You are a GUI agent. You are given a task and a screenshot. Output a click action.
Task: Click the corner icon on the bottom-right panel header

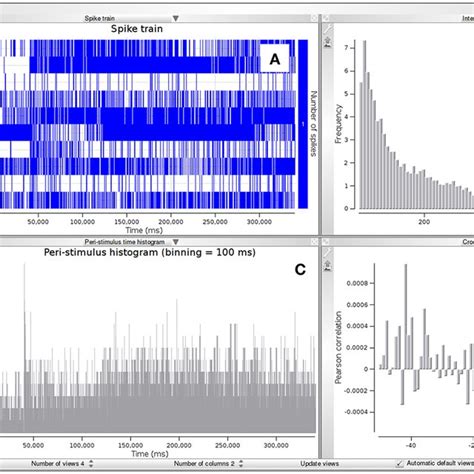(326, 242)
